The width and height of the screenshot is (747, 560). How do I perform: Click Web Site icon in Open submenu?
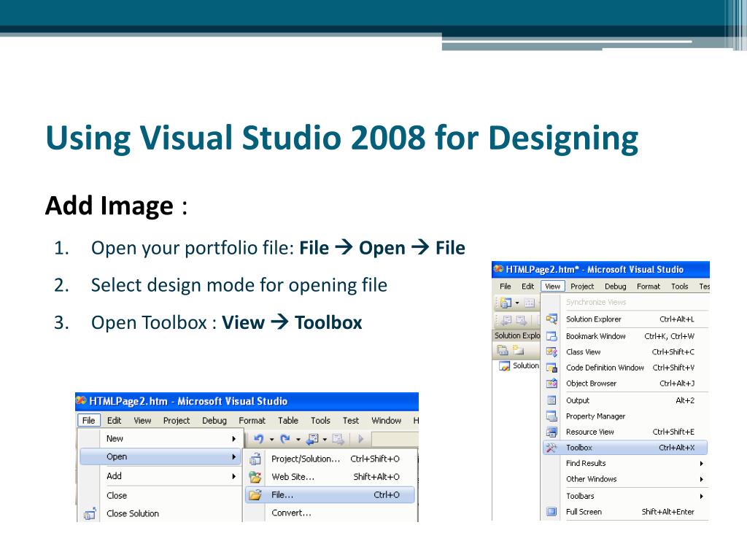(255, 477)
